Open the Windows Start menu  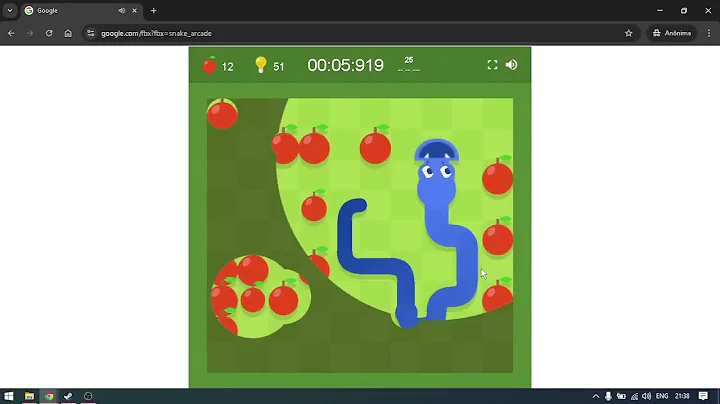(9, 396)
